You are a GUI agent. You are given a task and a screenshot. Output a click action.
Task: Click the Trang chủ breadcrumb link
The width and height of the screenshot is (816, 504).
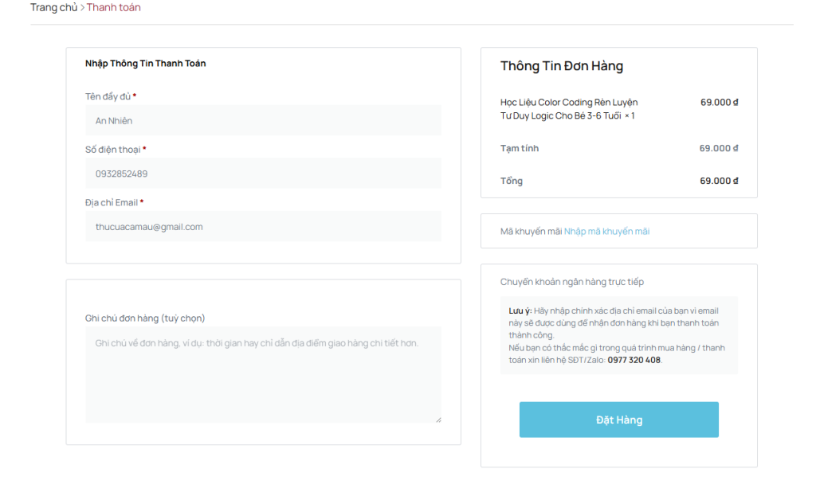click(x=53, y=7)
